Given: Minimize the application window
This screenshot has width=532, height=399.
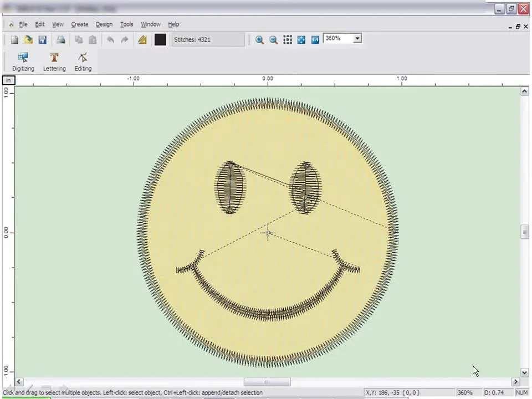Looking at the screenshot, I should (499, 9).
